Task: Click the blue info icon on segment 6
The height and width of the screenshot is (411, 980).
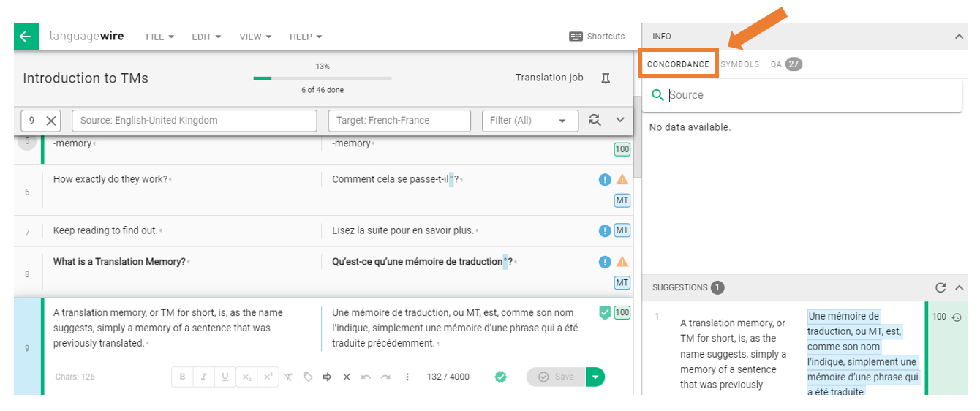Action: pyautogui.click(x=605, y=180)
